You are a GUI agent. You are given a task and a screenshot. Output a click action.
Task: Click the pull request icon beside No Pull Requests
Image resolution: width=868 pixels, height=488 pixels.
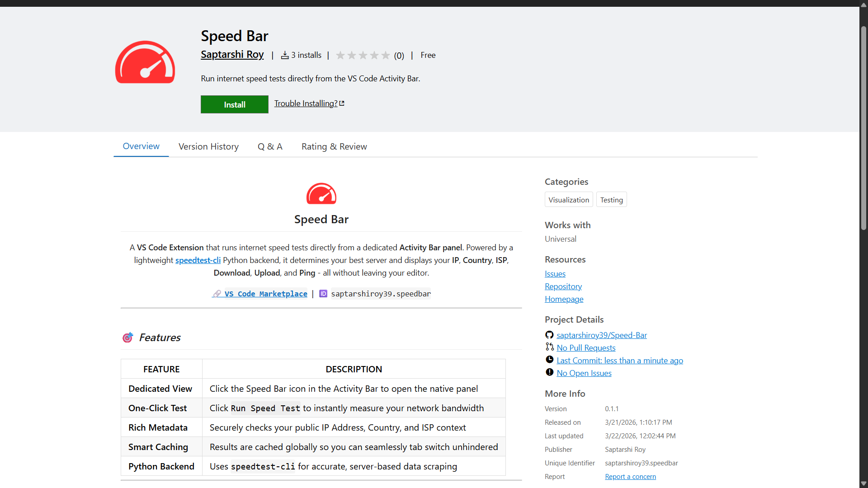[x=549, y=347]
